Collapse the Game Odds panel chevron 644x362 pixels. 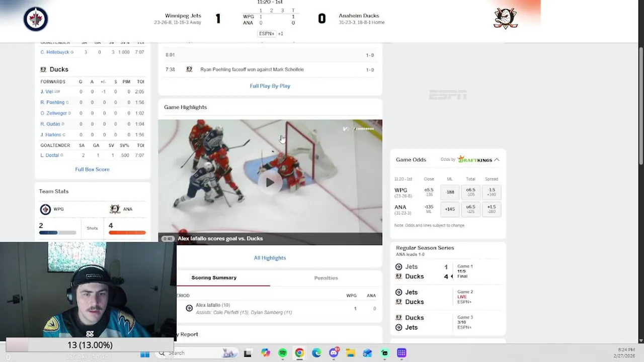click(x=497, y=160)
